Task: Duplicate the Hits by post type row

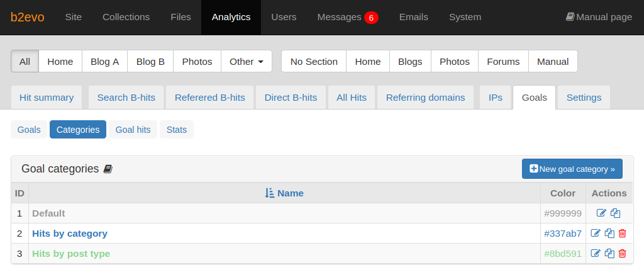Action: click(x=609, y=253)
